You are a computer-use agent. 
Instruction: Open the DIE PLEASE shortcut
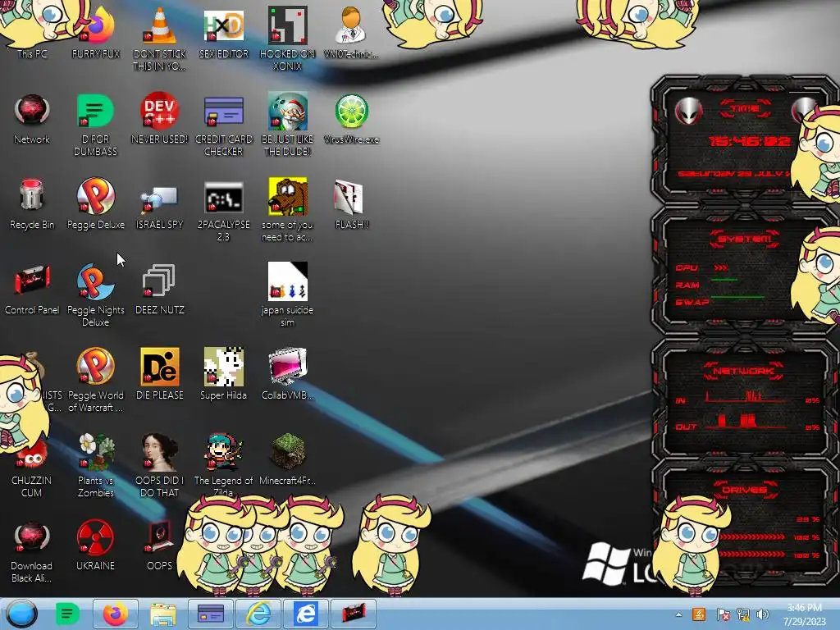(x=160, y=374)
